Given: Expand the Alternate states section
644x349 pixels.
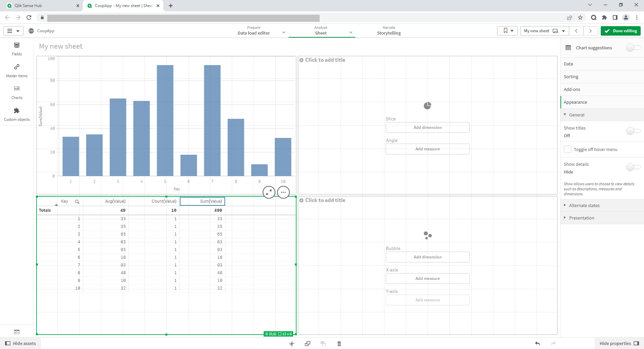Looking at the screenshot, I should click(584, 205).
